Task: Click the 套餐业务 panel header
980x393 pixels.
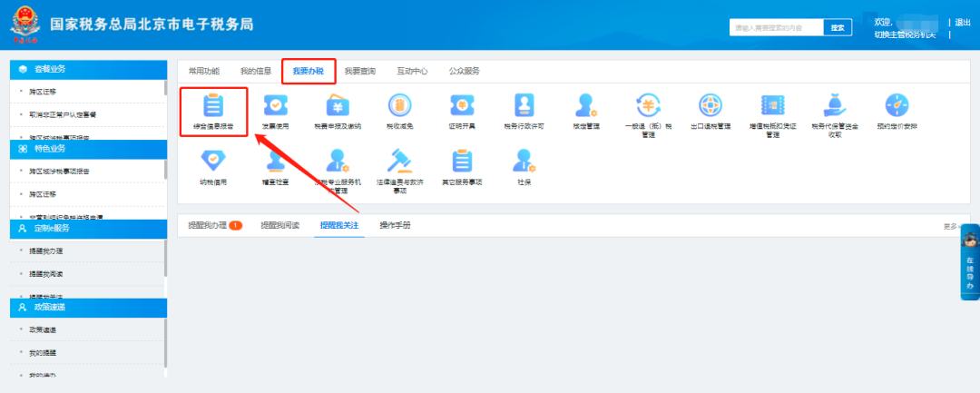Action: (x=89, y=69)
